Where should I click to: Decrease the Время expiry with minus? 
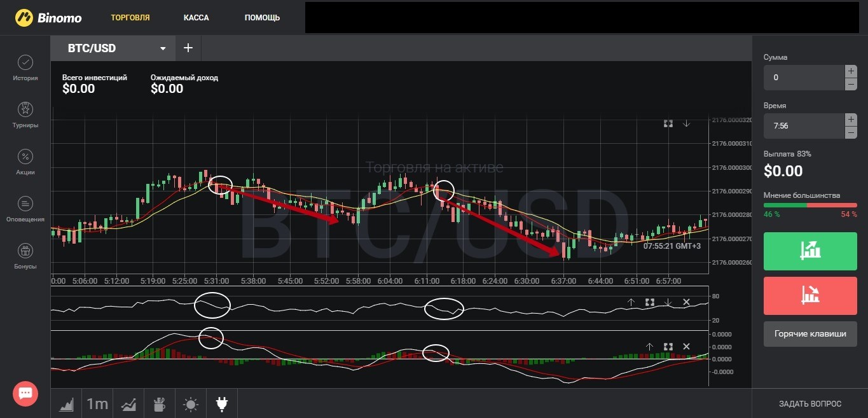851,132
